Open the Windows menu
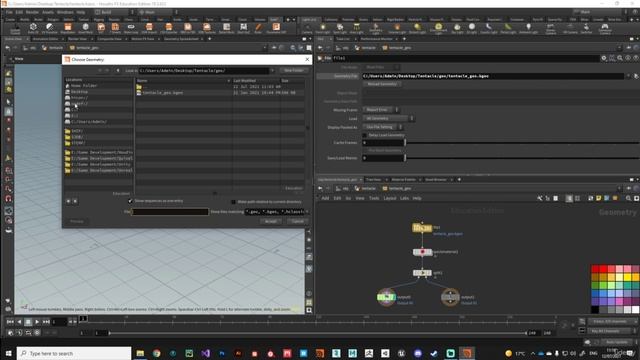The height and width of the screenshot is (360, 640). [65, 12]
